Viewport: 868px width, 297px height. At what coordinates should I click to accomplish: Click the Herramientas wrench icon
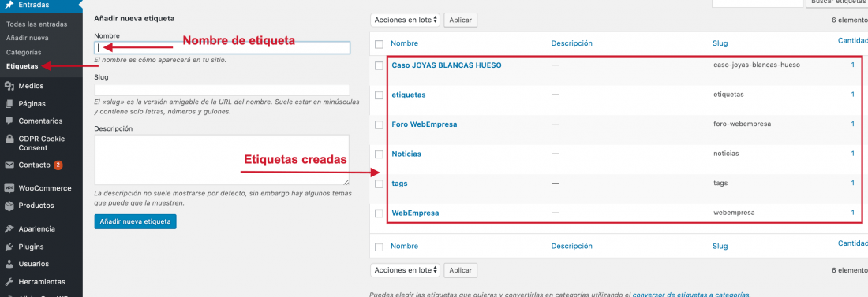pyautogui.click(x=9, y=281)
